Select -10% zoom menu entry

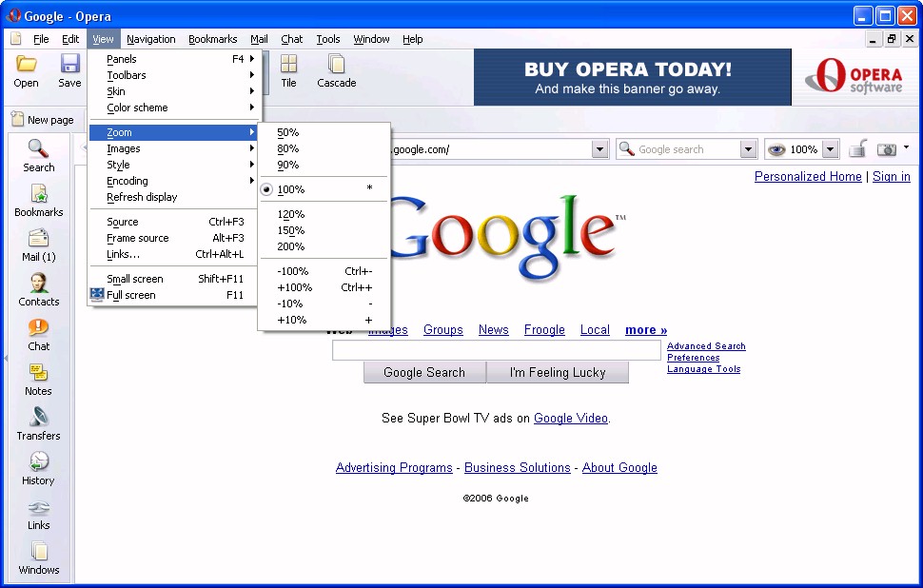point(324,304)
